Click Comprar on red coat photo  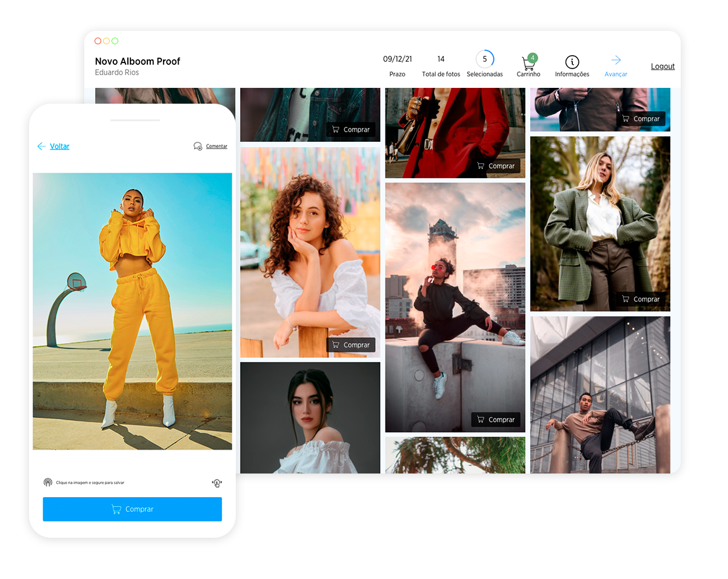(x=496, y=166)
